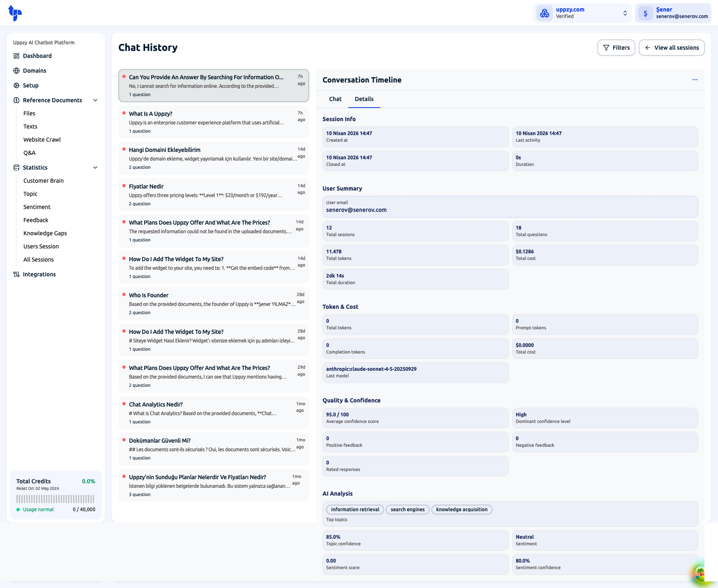Image resolution: width=718 pixels, height=588 pixels.
Task: Click the uppzy.com domain avatar icon
Action: (545, 13)
